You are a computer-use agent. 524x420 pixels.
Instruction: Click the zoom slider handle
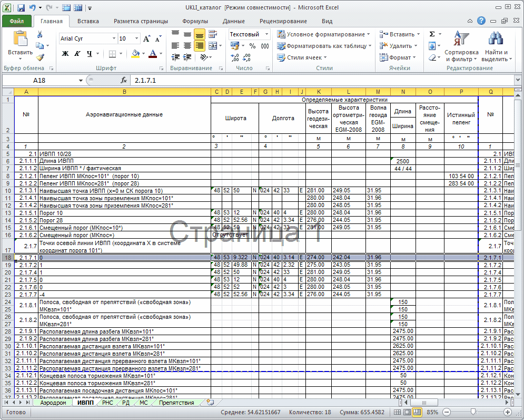473,412
